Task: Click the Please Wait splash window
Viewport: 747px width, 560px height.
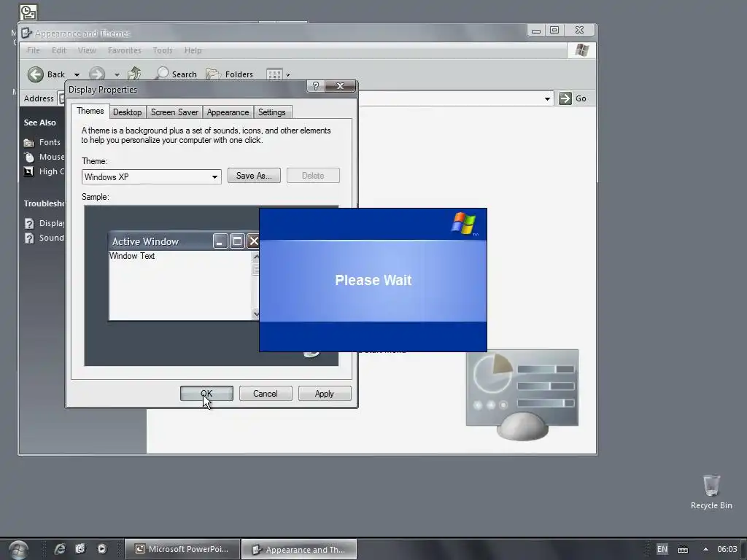Action: click(x=373, y=280)
